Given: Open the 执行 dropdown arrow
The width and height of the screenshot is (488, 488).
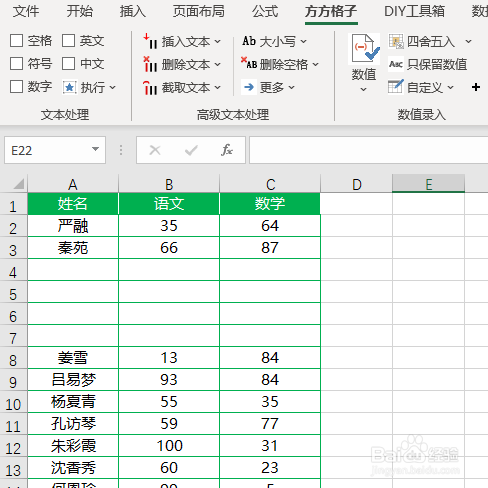Looking at the screenshot, I should tap(113, 88).
